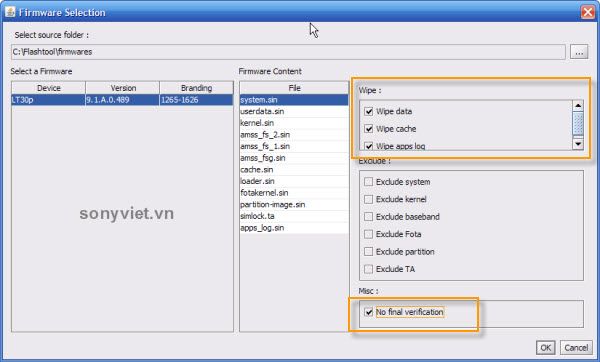Select cache.sin file row

click(x=294, y=170)
